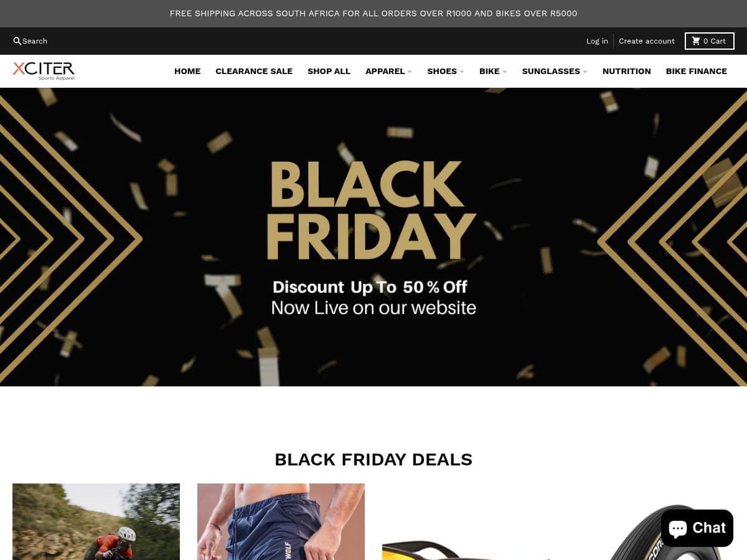This screenshot has width=747, height=560.
Task: Expand the Apparel dropdown menu
Action: click(388, 72)
